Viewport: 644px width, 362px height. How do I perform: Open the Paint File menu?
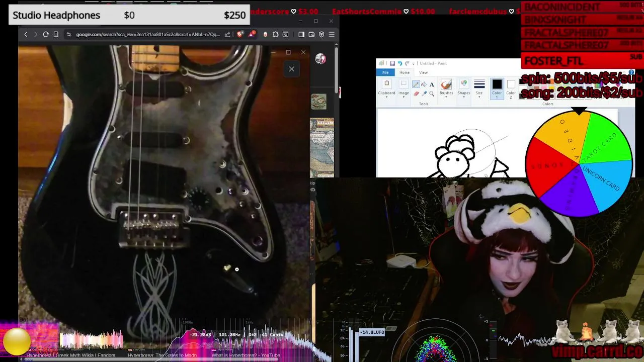pos(385,72)
